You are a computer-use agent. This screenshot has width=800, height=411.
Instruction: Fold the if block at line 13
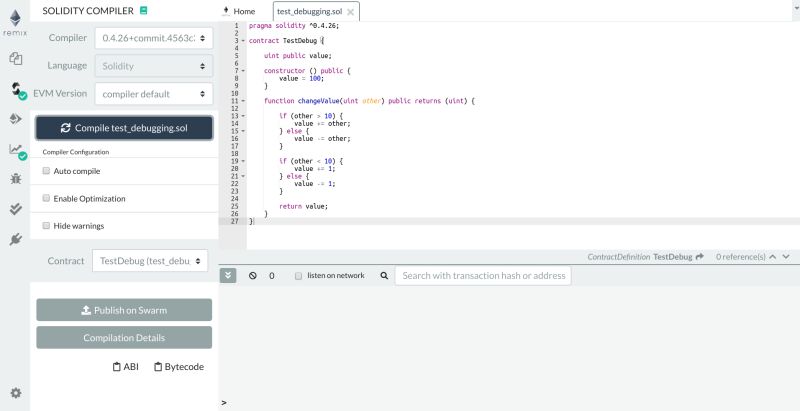coord(243,116)
